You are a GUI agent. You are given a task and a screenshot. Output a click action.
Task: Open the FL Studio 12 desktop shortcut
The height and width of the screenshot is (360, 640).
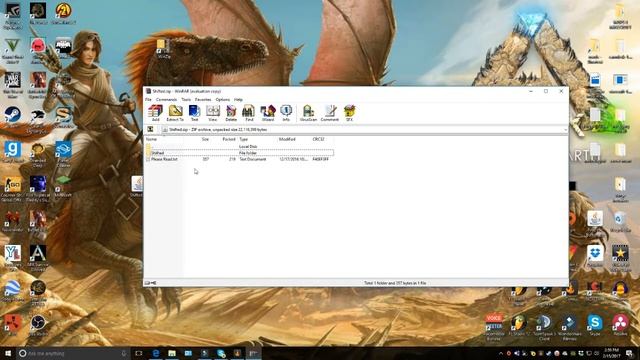(519, 325)
